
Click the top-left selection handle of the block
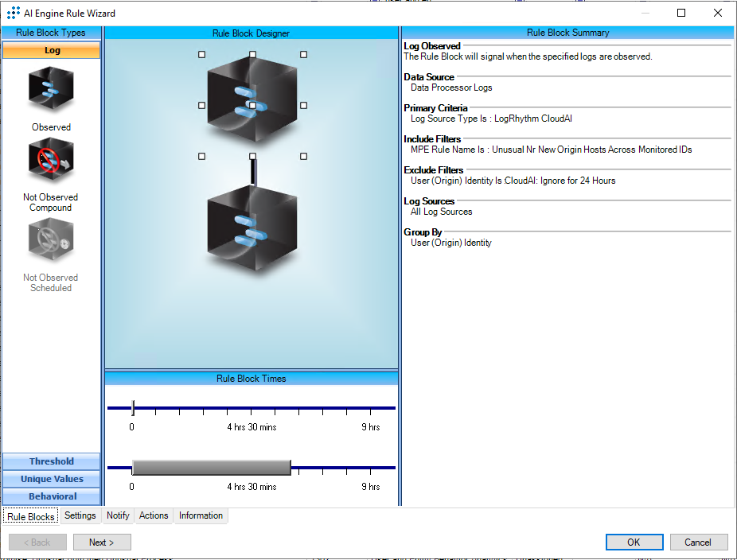point(201,55)
